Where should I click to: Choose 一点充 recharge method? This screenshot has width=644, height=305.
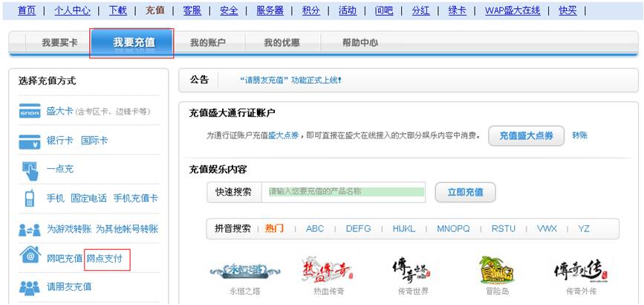click(60, 169)
